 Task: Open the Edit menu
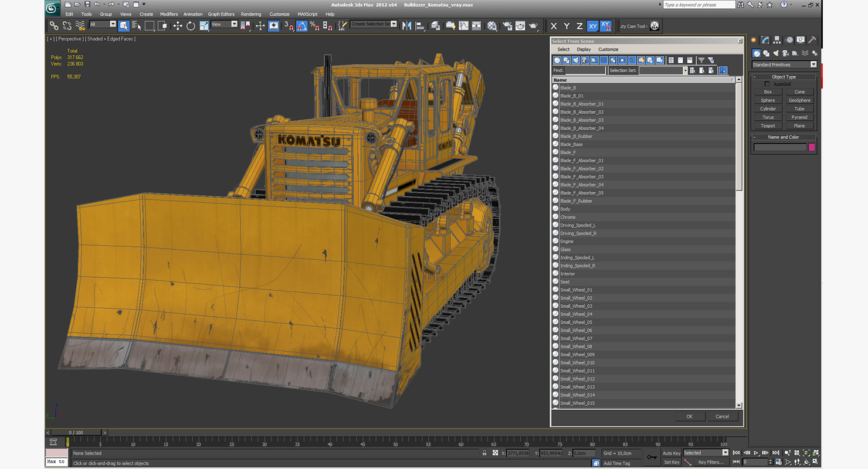pyautogui.click(x=69, y=14)
